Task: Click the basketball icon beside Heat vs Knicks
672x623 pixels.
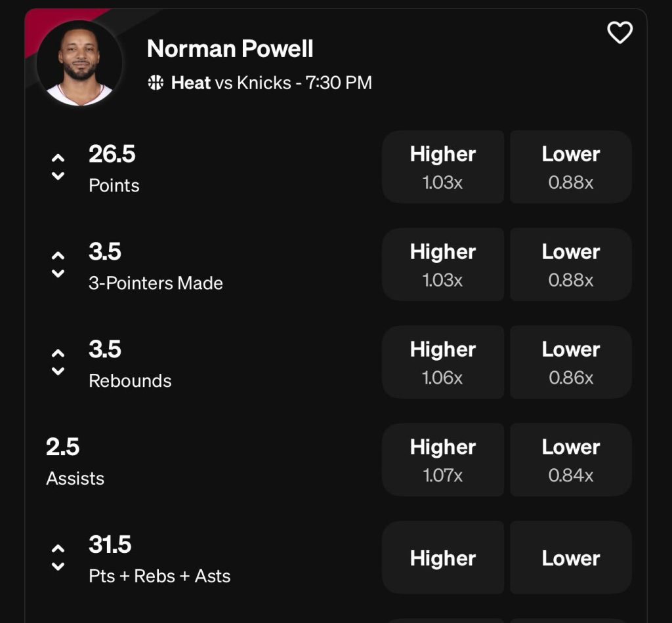Action: click(156, 83)
